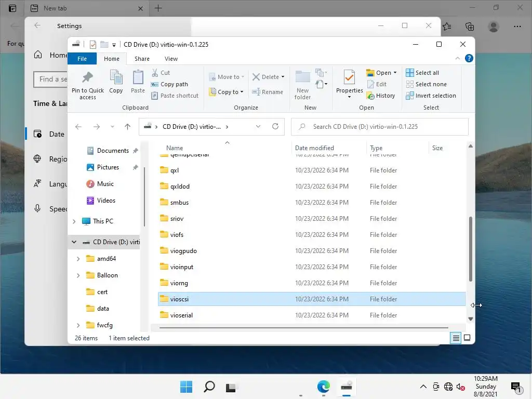This screenshot has height=399, width=532.
Task: Customize Quick Access Toolbar dropdown
Action: coord(114,45)
